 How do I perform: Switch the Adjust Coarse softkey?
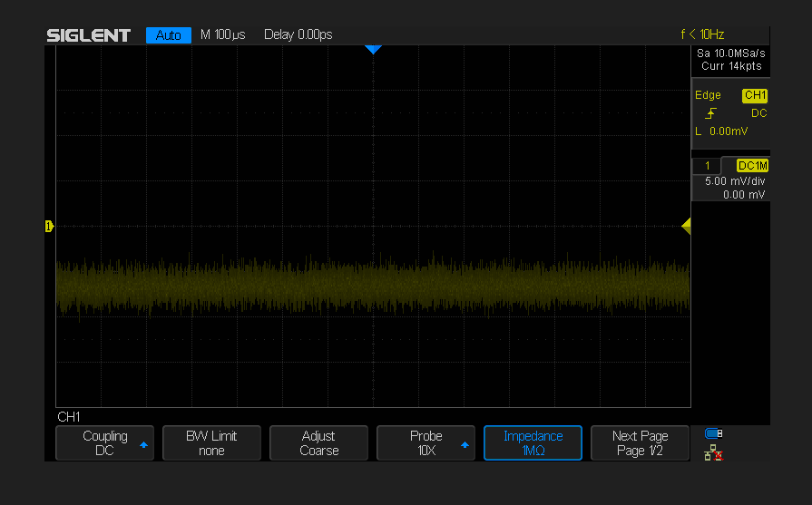(318, 443)
